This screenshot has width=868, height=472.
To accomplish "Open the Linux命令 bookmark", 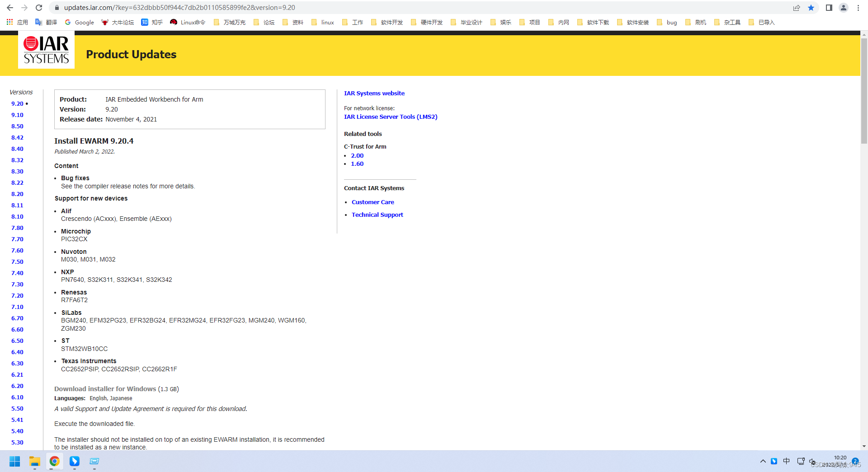I will pos(188,22).
